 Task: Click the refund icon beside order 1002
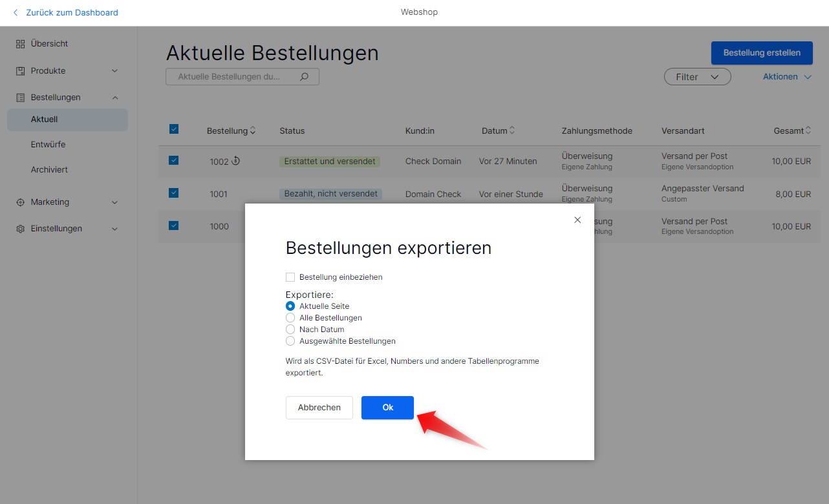(x=236, y=161)
